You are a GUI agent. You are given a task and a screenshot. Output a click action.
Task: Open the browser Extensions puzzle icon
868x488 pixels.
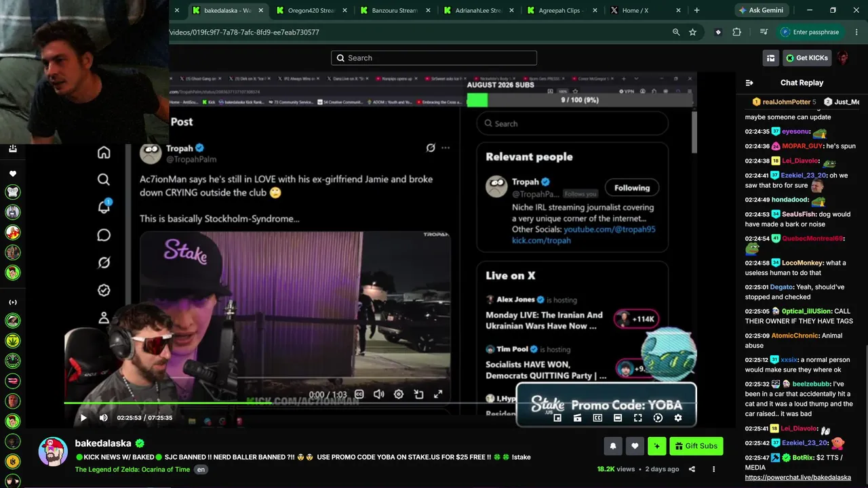(736, 32)
